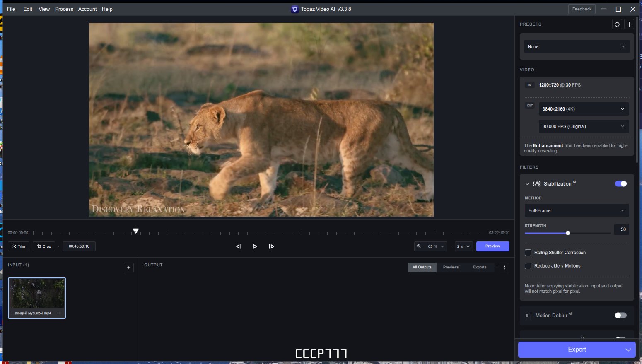642x364 pixels.
Task: Add input video with plus icon
Action: click(x=129, y=268)
